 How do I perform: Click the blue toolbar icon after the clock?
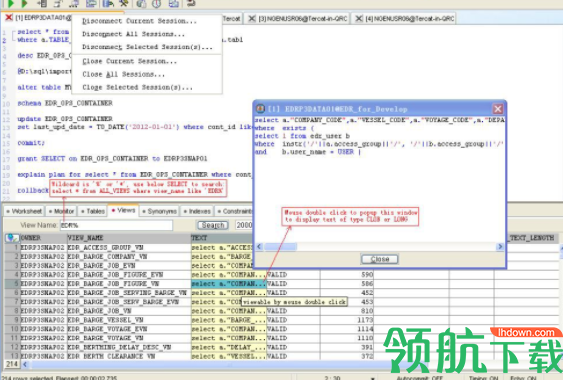[174, 4]
